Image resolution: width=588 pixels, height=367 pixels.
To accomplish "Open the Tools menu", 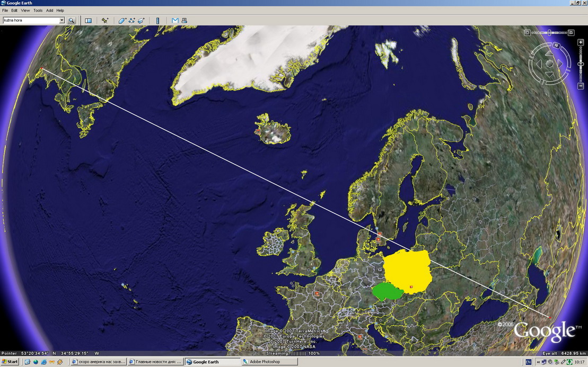I will coord(38,11).
